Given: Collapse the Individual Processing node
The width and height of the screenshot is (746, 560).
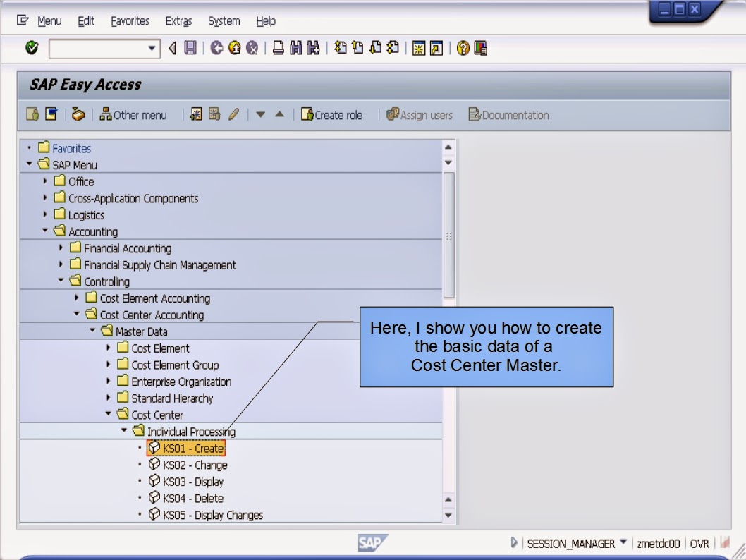Looking at the screenshot, I should pos(124,431).
